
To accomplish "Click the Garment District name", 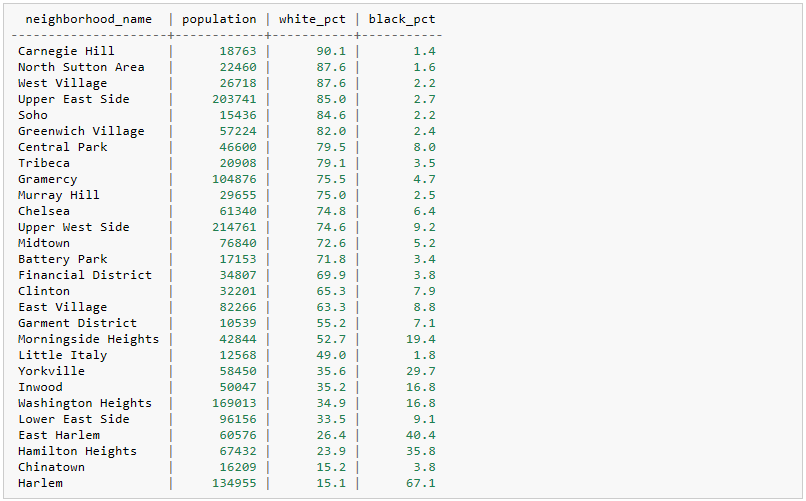I will [x=78, y=323].
